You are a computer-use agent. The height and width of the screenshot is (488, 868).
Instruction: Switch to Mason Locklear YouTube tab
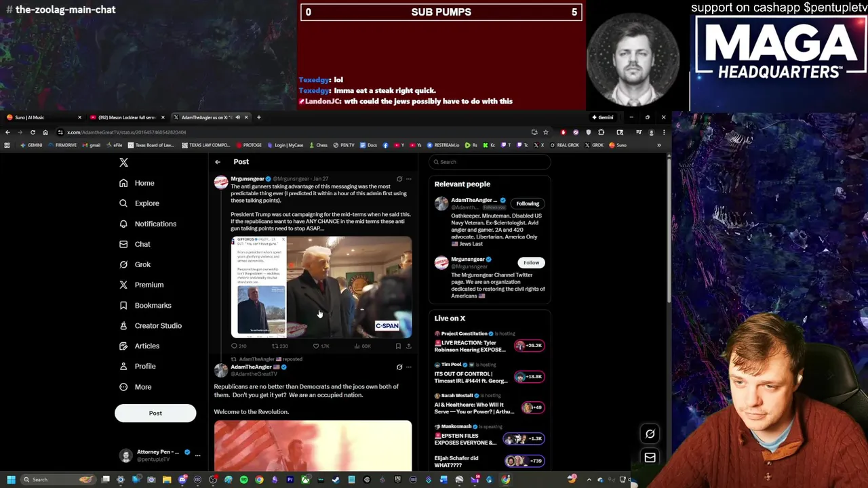pyautogui.click(x=127, y=117)
